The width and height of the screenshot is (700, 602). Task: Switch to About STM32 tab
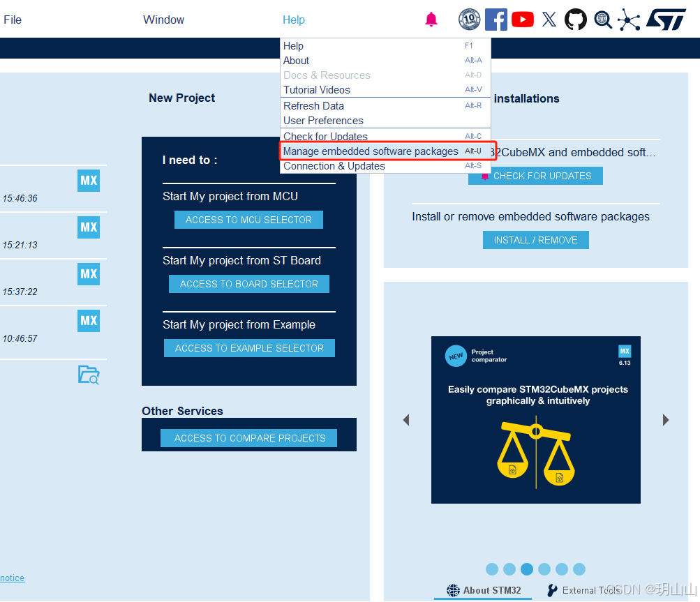484,590
